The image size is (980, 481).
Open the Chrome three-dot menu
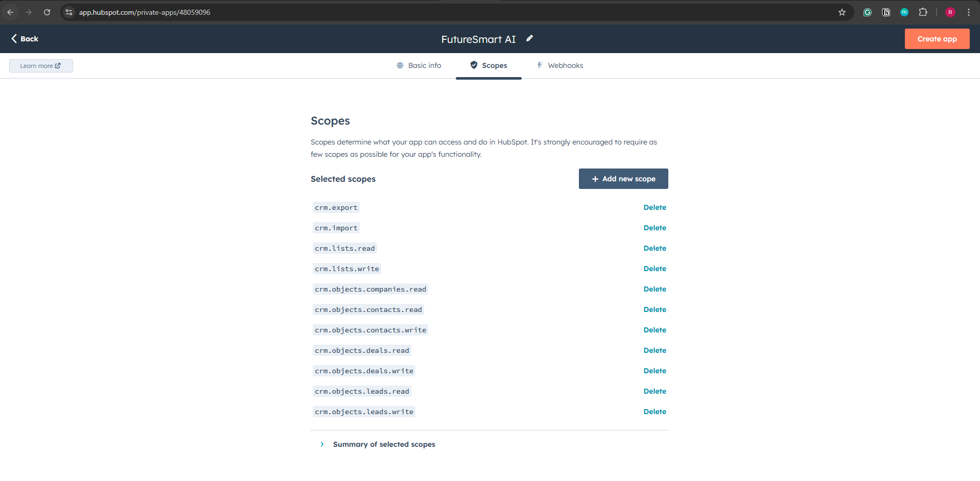[x=969, y=12]
